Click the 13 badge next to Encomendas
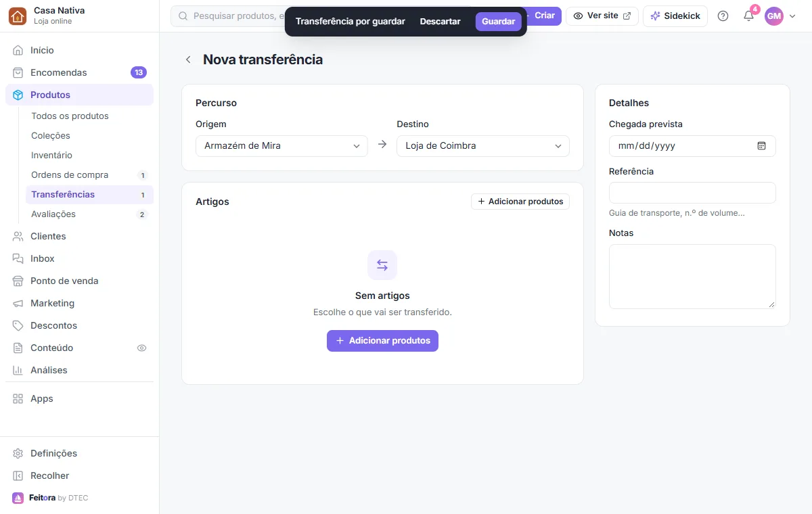Viewport: 812px width, 514px height. pos(139,72)
